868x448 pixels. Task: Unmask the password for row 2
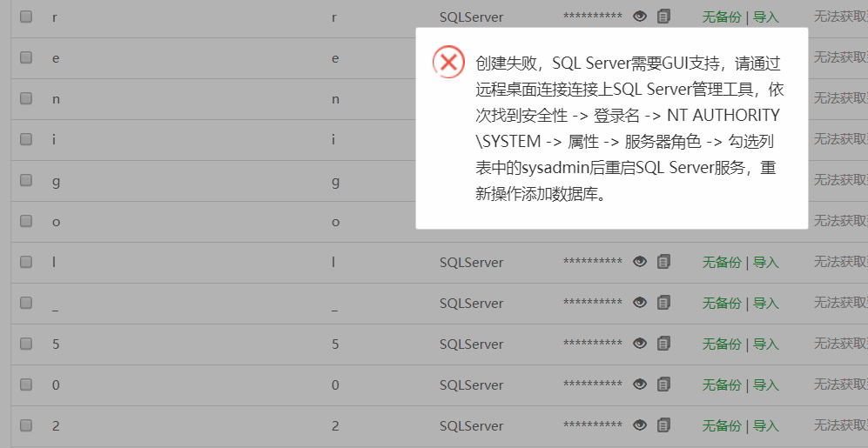[x=640, y=425]
